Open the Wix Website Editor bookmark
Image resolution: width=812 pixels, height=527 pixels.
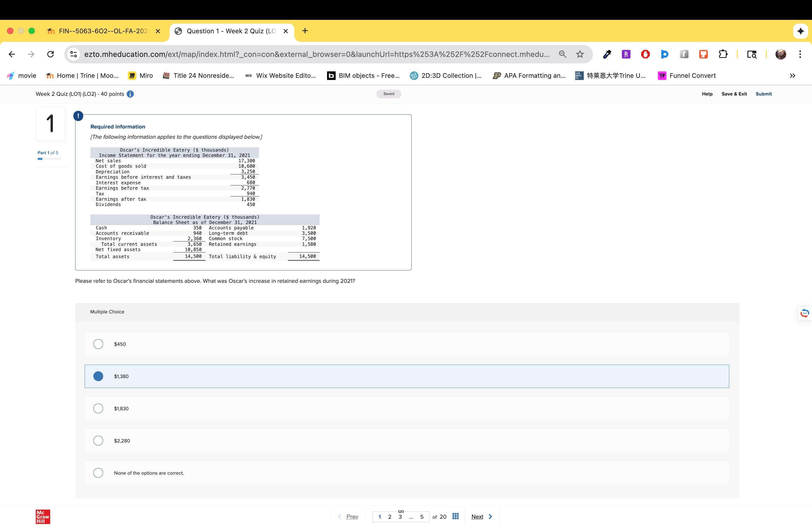pos(280,76)
